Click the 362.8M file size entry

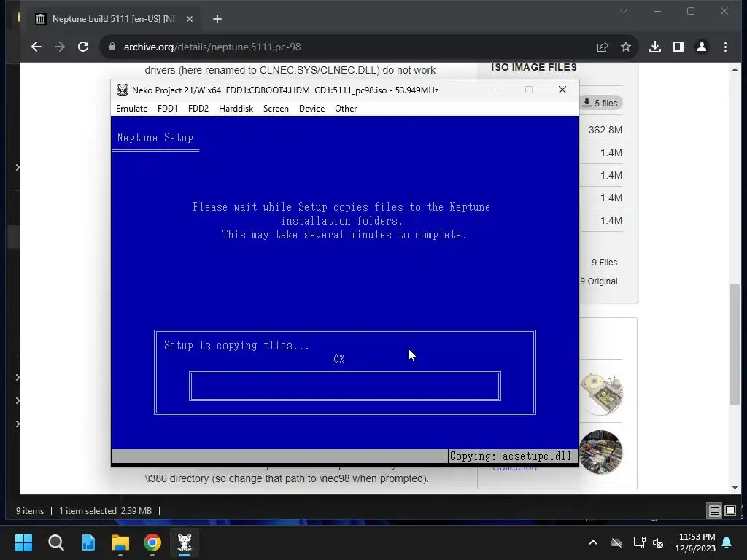point(605,130)
